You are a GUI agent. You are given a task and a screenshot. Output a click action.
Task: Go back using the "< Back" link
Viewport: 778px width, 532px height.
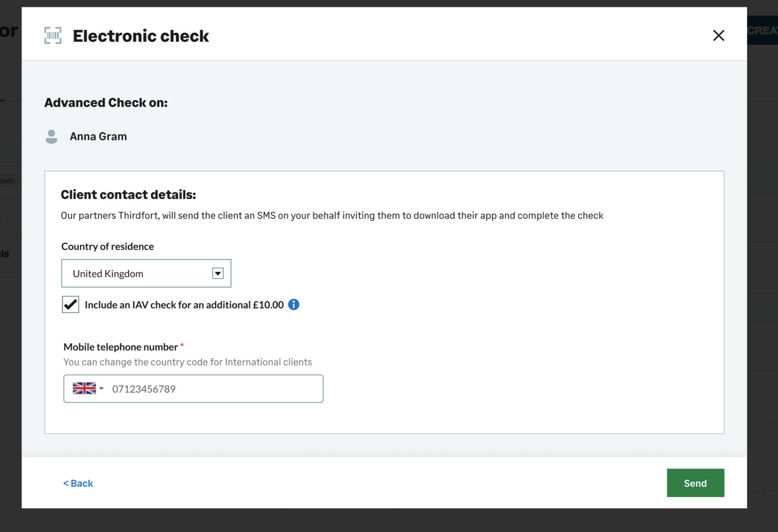pyautogui.click(x=78, y=483)
